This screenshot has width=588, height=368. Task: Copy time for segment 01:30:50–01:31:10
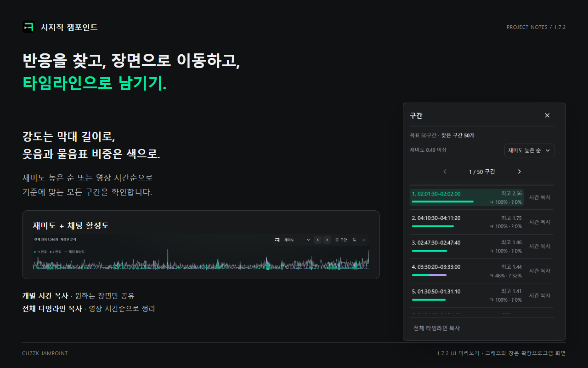540,295
